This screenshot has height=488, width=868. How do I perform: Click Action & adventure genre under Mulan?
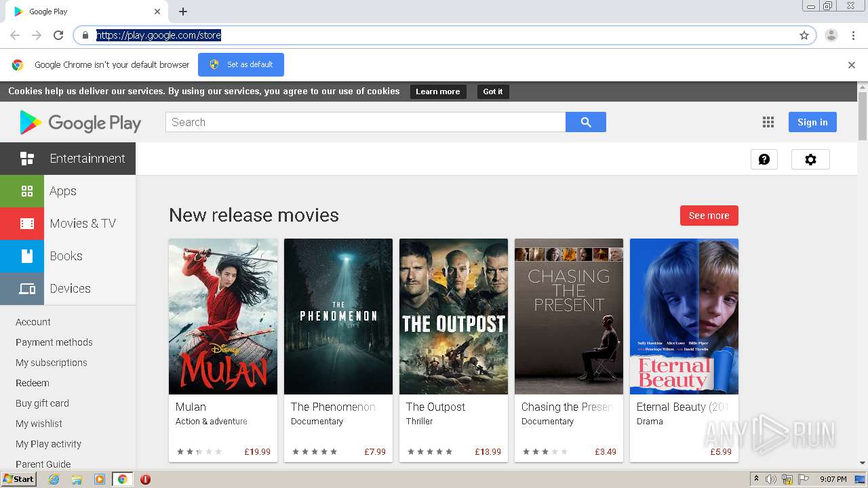coord(212,422)
